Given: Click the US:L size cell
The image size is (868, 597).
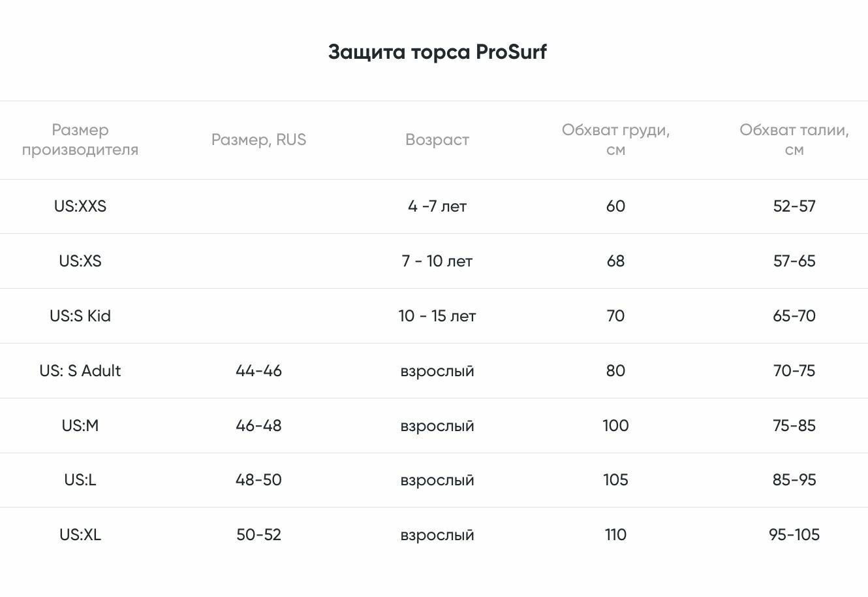Looking at the screenshot, I should [80, 480].
